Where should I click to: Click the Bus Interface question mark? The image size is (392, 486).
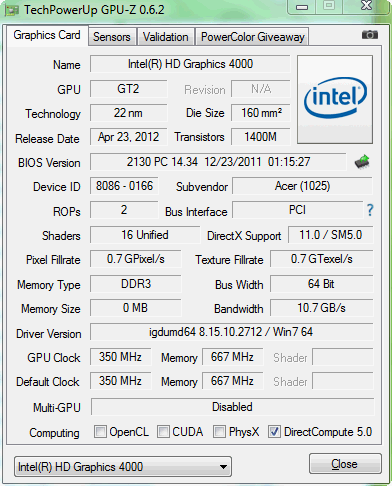[370, 210]
